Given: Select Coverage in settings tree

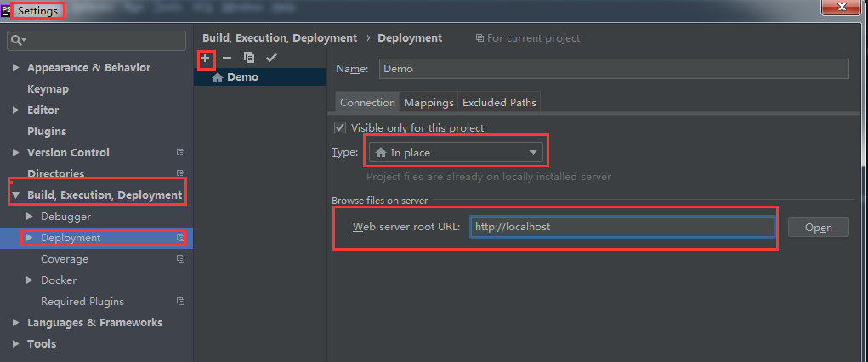Looking at the screenshot, I should click(x=65, y=259).
